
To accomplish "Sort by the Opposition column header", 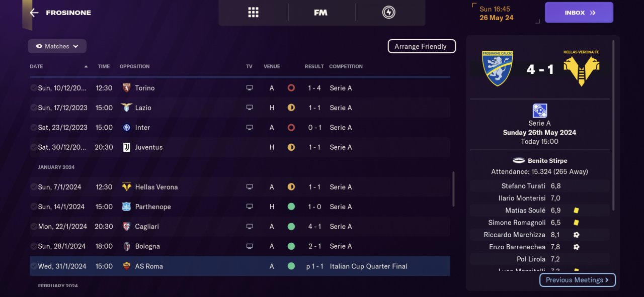I will click(134, 66).
